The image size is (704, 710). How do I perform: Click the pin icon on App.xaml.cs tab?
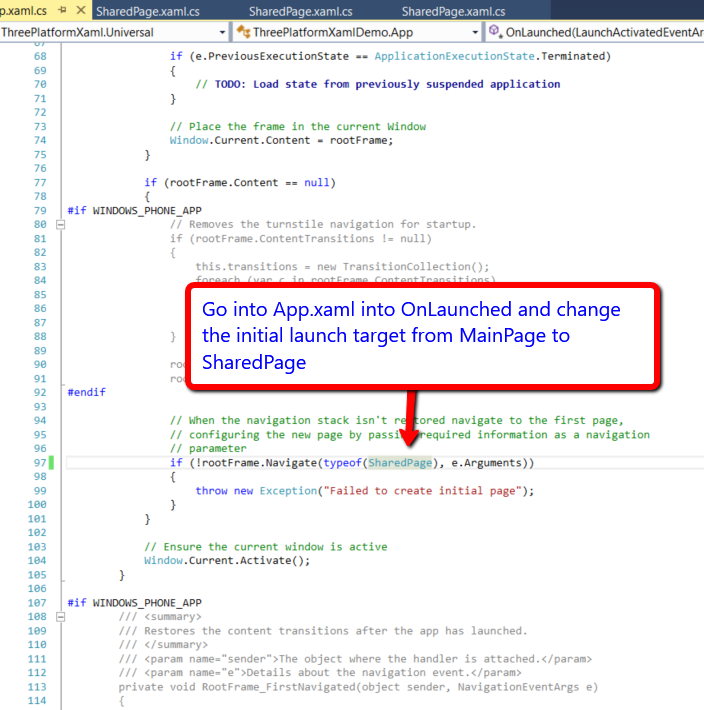tap(60, 10)
